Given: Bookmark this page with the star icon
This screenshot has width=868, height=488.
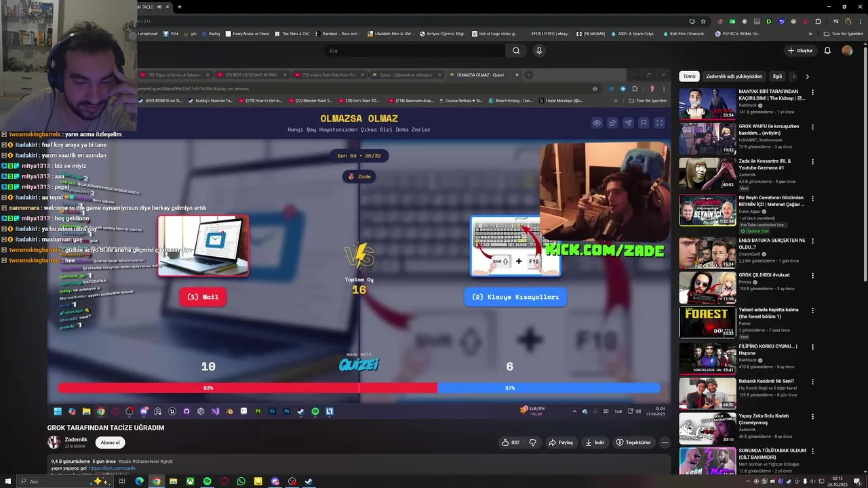Looking at the screenshot, I should (x=703, y=21).
